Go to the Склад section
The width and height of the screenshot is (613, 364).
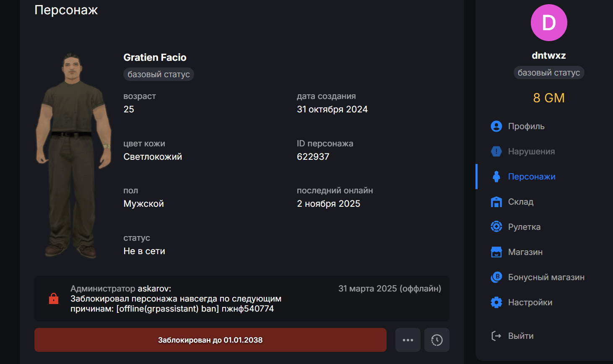520,202
